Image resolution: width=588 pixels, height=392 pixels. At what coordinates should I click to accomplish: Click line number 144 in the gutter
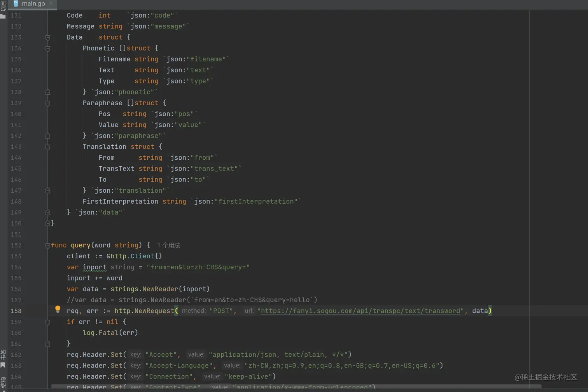click(x=16, y=158)
